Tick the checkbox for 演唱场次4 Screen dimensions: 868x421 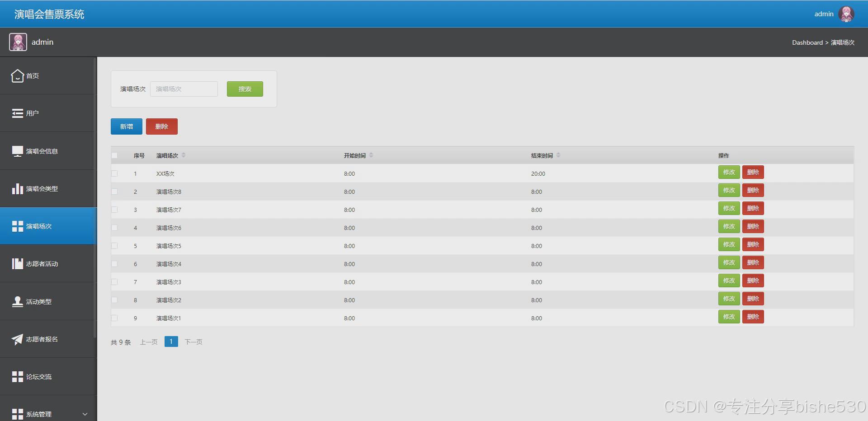pyautogui.click(x=114, y=264)
